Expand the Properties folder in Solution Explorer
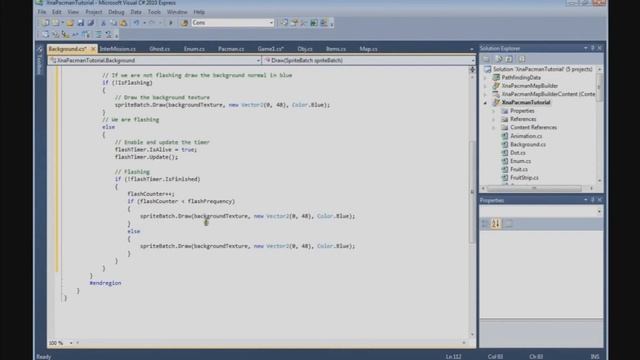The width and height of the screenshot is (640, 360). pos(494,111)
